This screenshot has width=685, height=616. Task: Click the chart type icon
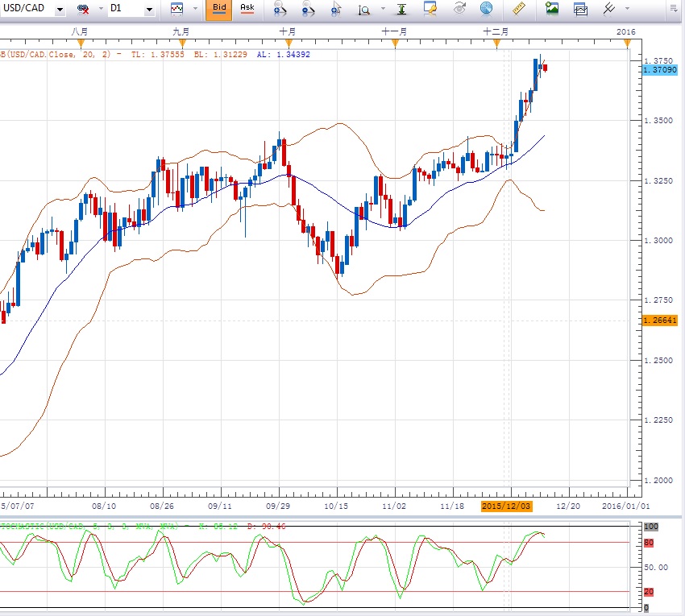[x=176, y=10]
